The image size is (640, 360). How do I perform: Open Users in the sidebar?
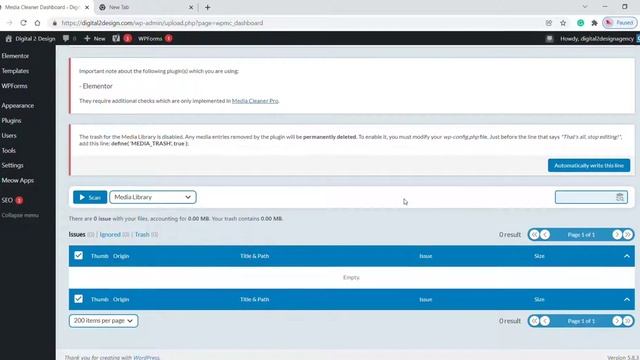pos(9,136)
